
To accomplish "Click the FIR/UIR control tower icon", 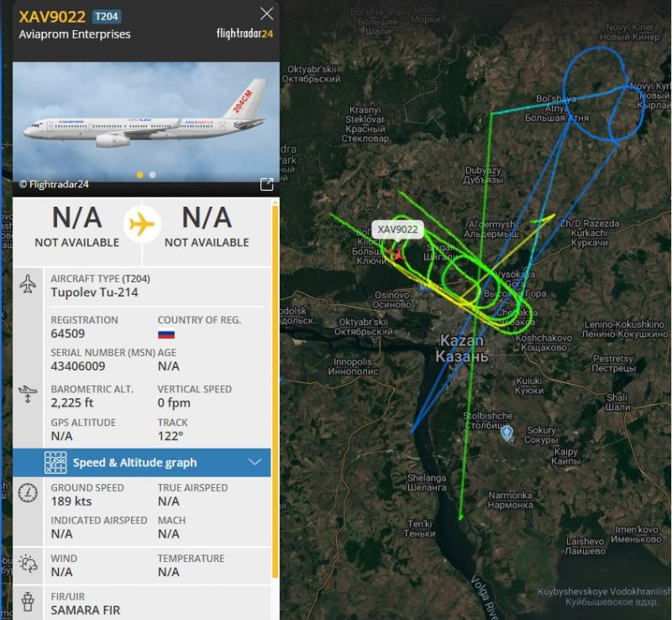I will 28,602.
